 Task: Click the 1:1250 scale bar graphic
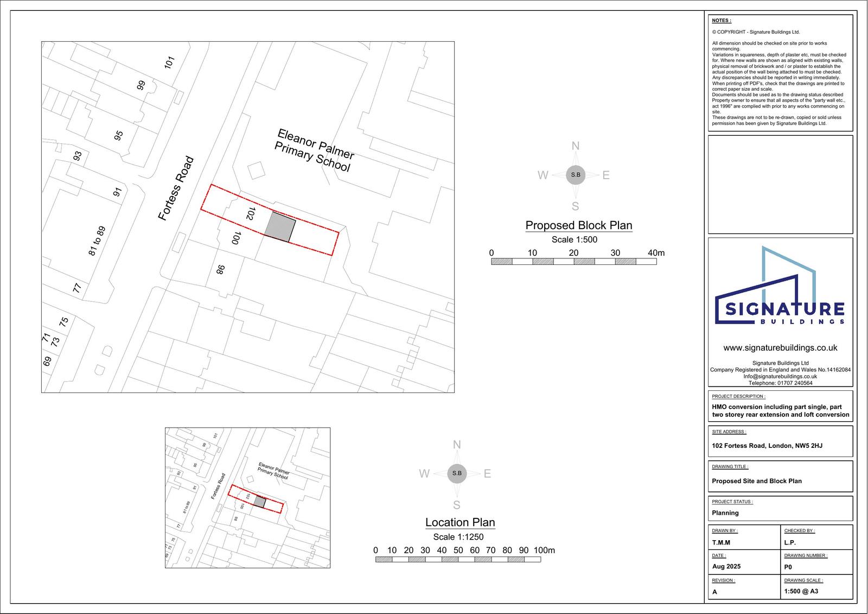458,559
